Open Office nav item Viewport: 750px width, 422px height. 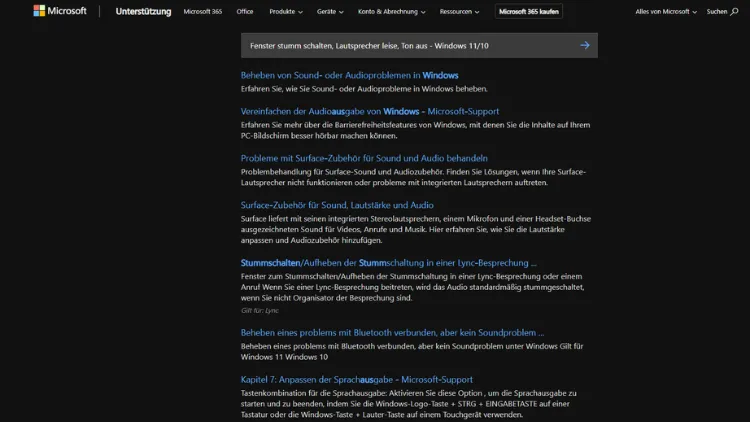(245, 11)
